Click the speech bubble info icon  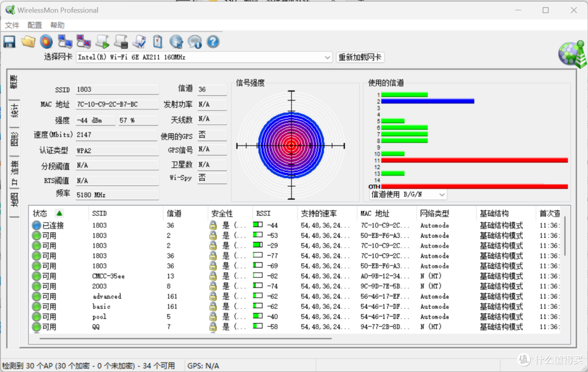coord(194,41)
